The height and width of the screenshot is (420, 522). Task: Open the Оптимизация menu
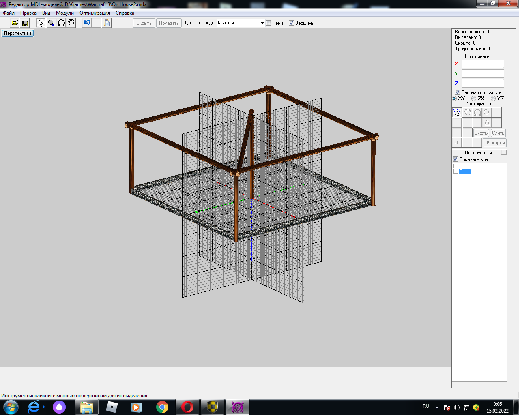tap(95, 13)
